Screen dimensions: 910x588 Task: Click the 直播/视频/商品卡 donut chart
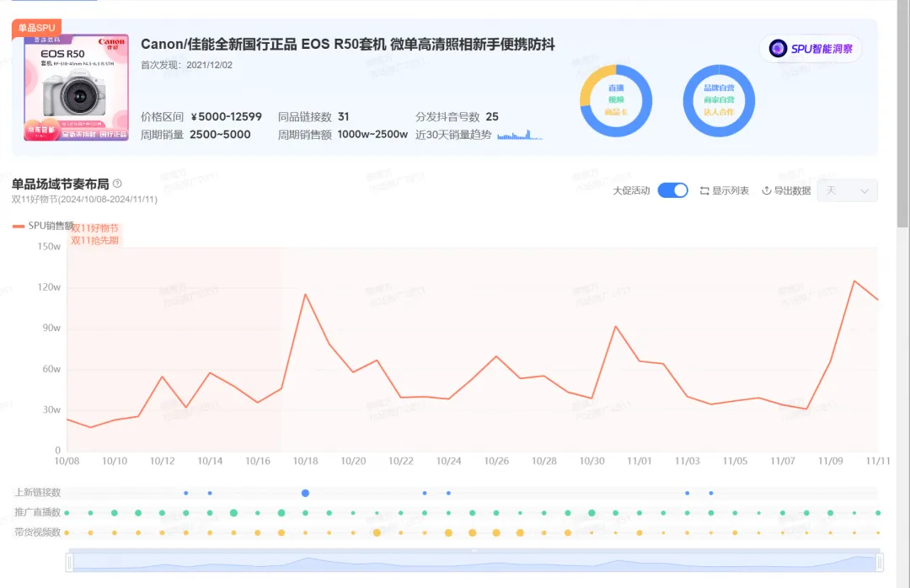[x=615, y=99]
